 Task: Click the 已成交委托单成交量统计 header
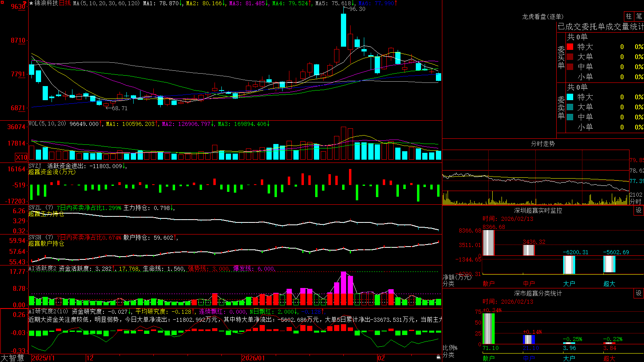[x=601, y=27]
